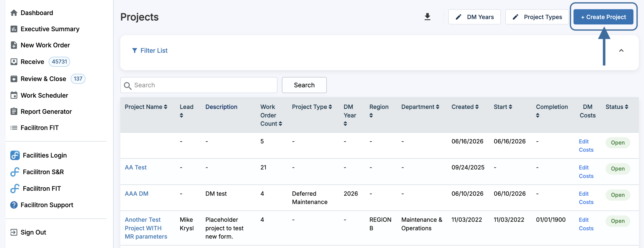The image size is (644, 248).
Task: Click the Sign Out exit icon
Action: tap(14, 232)
